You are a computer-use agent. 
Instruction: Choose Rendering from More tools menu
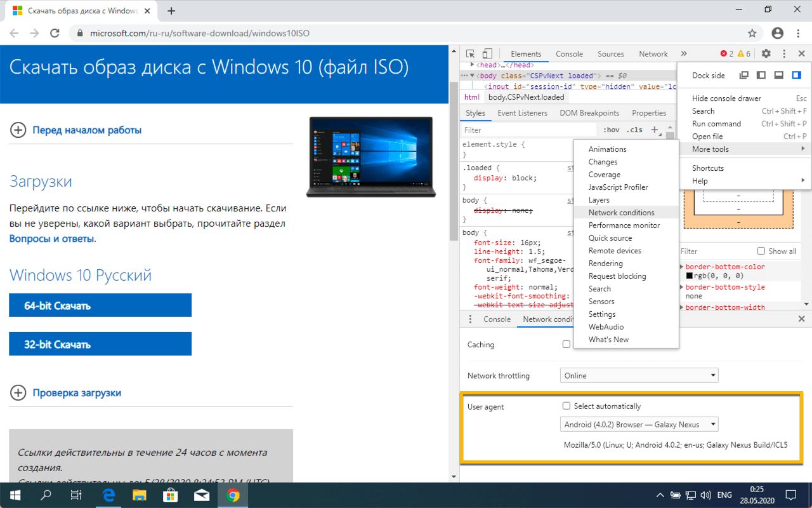626,264
